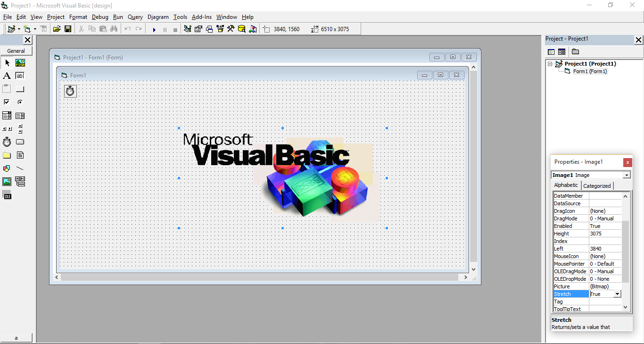Select the Height property row
Image resolution: width=644 pixels, height=344 pixels.
[587, 234]
